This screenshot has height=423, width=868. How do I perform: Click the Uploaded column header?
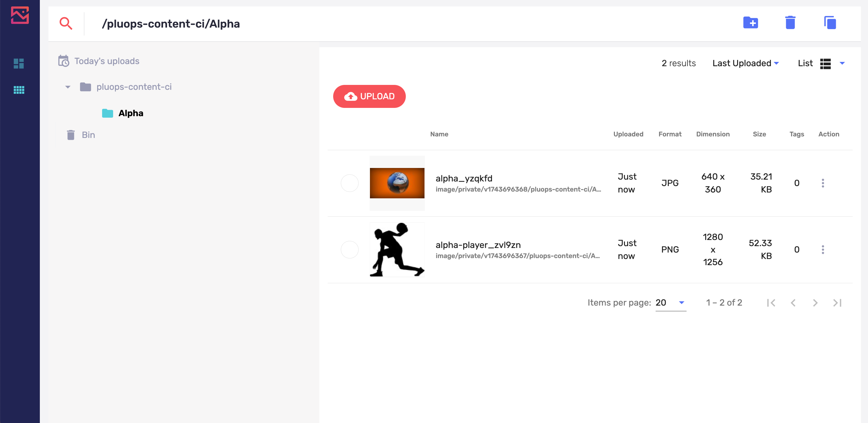628,134
